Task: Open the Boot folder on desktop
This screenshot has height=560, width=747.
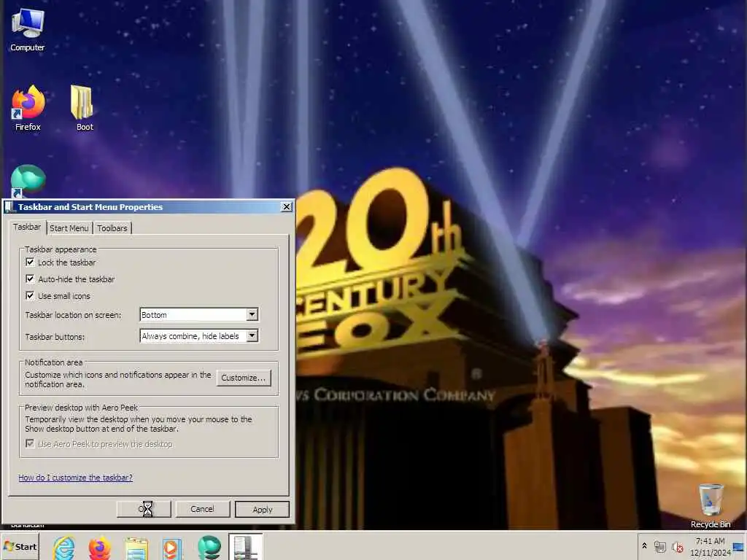Action: (x=85, y=109)
